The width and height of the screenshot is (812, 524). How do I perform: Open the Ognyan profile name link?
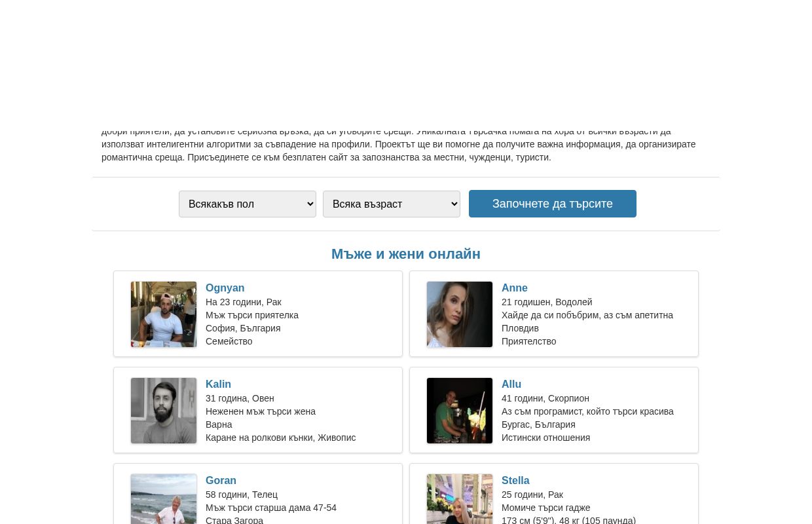pos(225,288)
